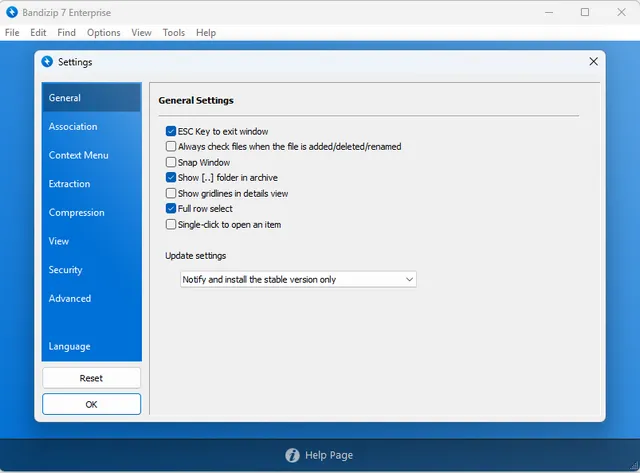The width and height of the screenshot is (640, 473).
Task: Enable the Snap Window checkbox
Action: [171, 162]
